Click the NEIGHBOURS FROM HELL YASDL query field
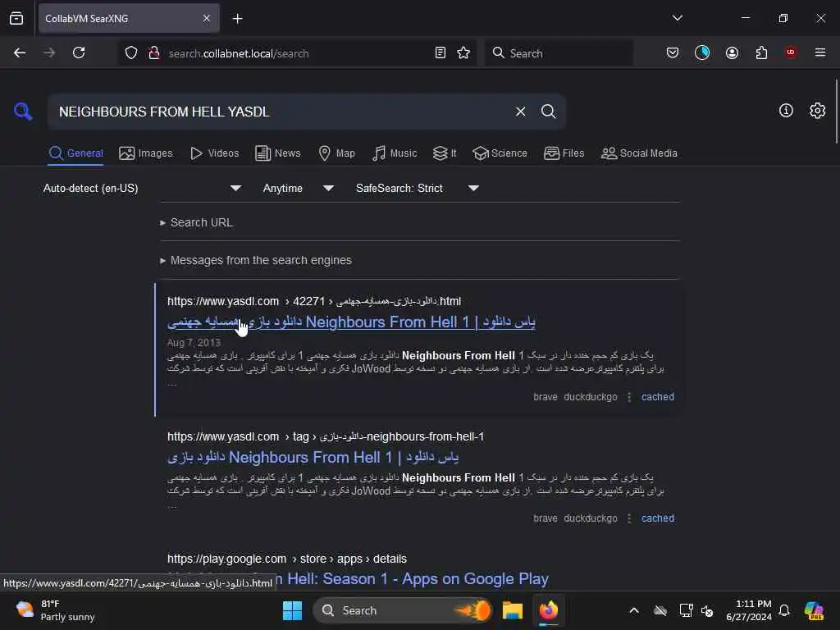 click(x=279, y=112)
